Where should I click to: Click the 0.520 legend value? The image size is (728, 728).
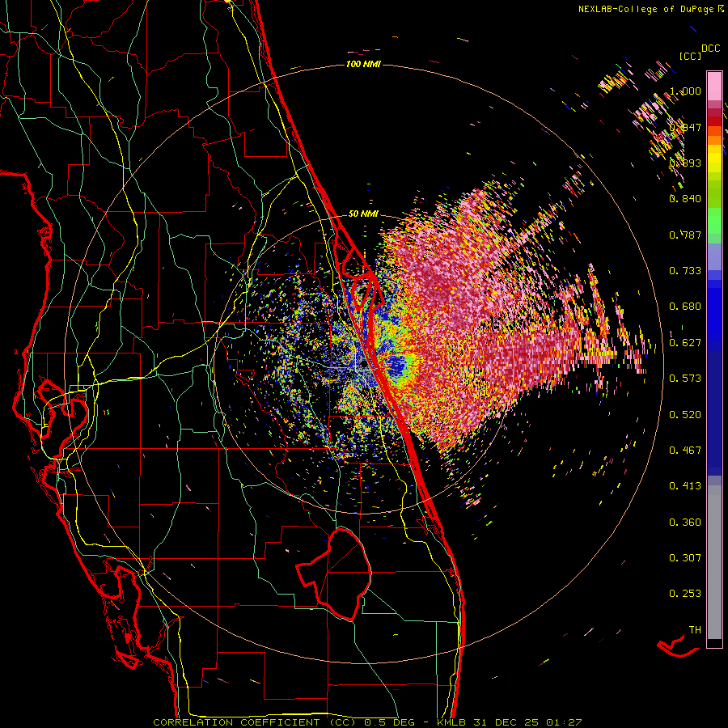pyautogui.click(x=685, y=415)
